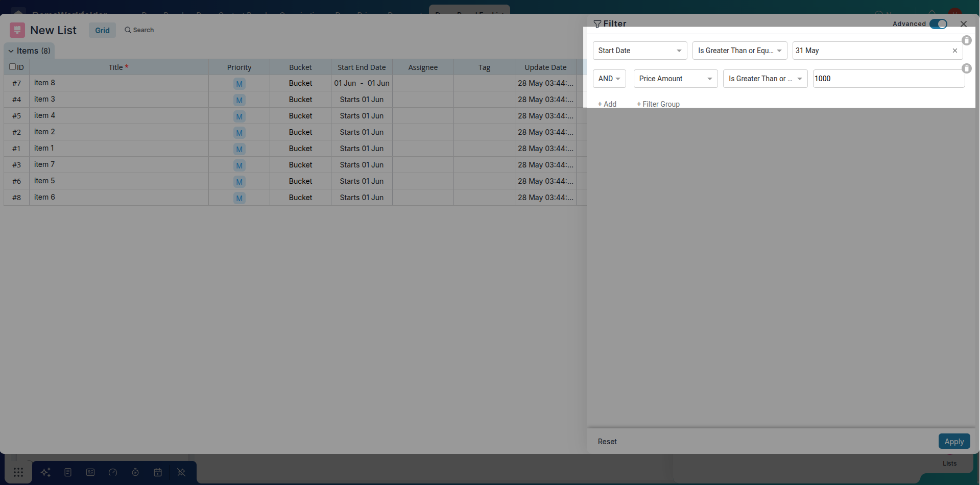
Task: Apply the filter
Action: click(954, 442)
